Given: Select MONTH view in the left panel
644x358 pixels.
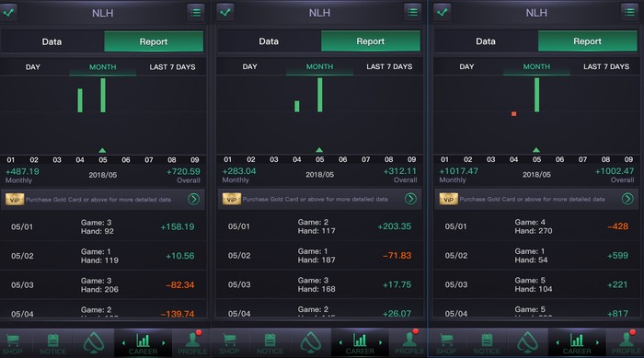Looking at the screenshot, I should [x=103, y=67].
